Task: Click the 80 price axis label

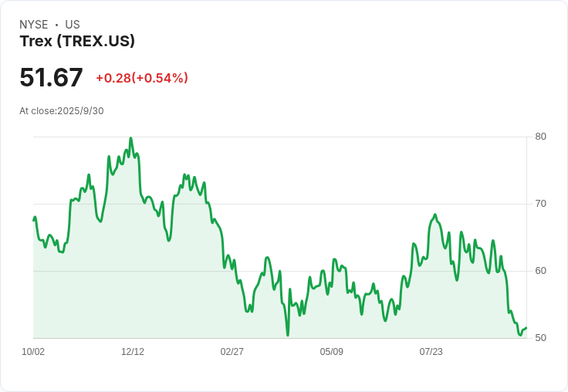Action: coord(540,137)
